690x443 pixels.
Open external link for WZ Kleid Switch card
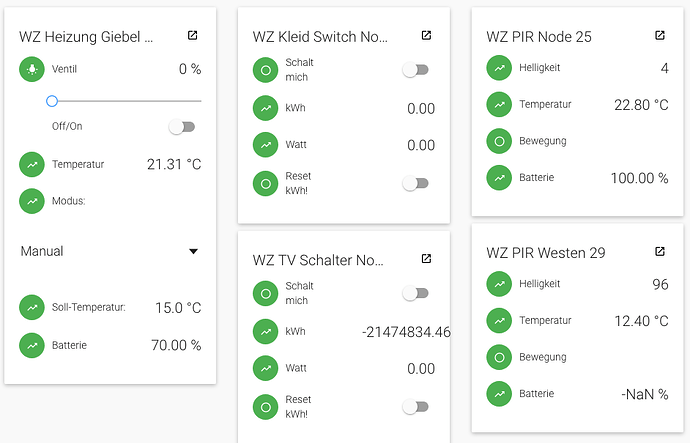[x=426, y=36]
